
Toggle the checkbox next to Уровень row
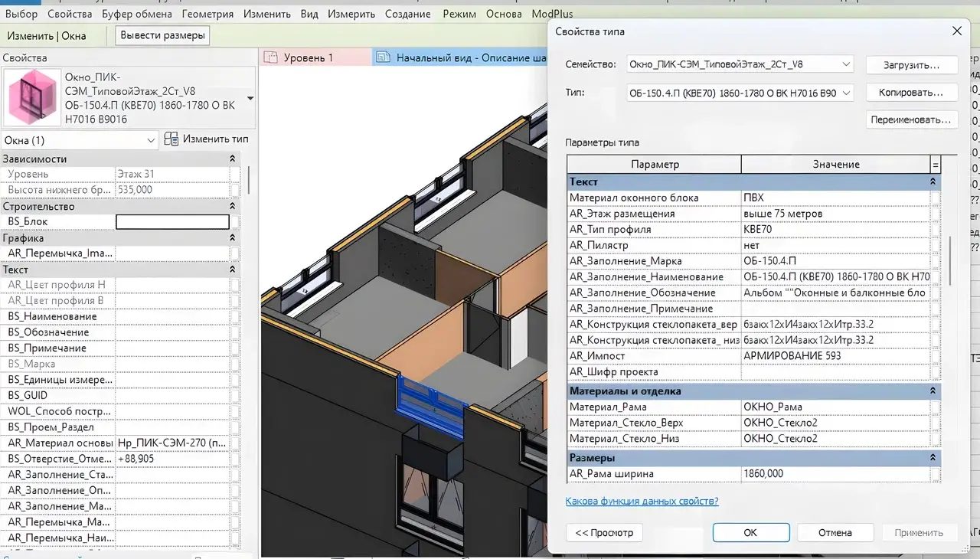tap(234, 175)
